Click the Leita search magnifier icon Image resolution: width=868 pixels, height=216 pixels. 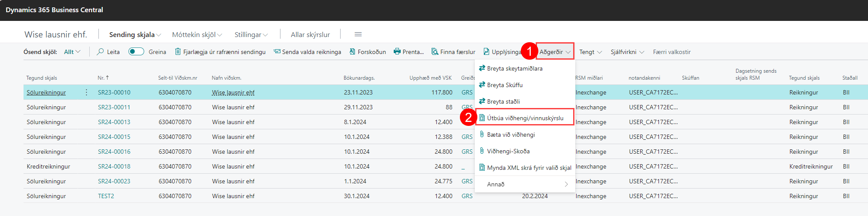point(101,52)
